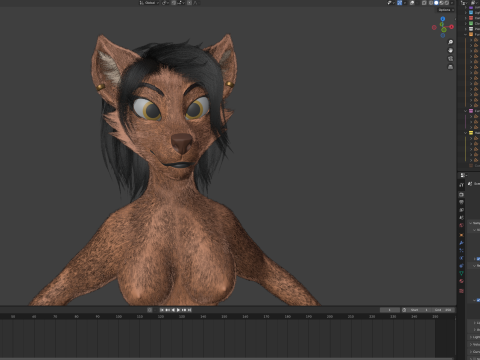The width and height of the screenshot is (480, 360).
Task: Click the red X axis on navigation gizmo
Action: tap(451, 27)
